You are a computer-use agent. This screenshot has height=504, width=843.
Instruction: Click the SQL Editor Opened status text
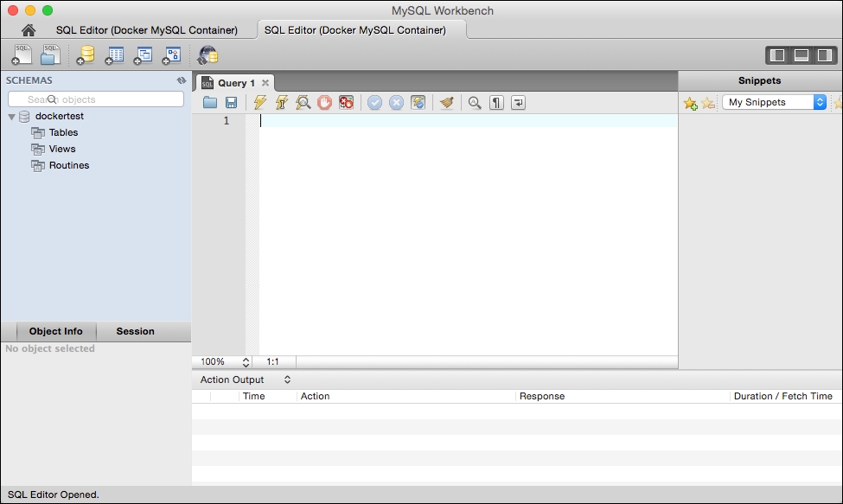[x=54, y=494]
